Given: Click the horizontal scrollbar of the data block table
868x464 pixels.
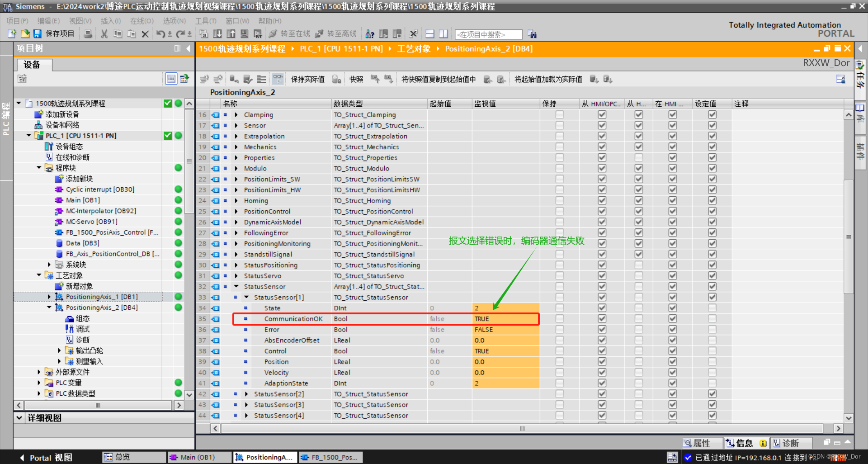Looking at the screenshot, I should [522, 428].
